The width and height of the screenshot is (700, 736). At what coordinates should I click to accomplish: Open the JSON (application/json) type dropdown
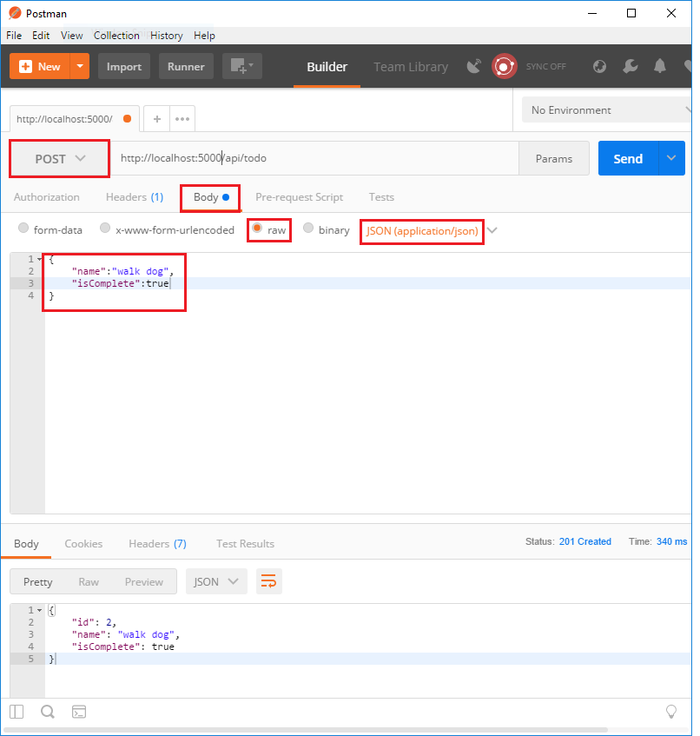(431, 231)
